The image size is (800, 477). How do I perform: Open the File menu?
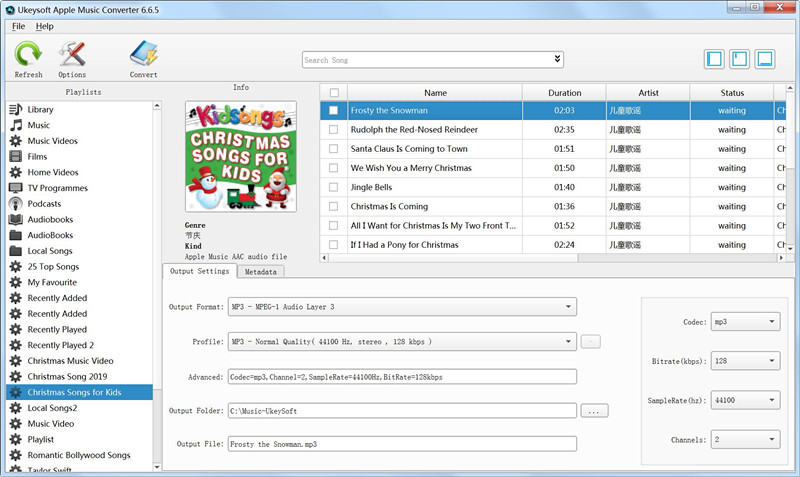[x=18, y=26]
